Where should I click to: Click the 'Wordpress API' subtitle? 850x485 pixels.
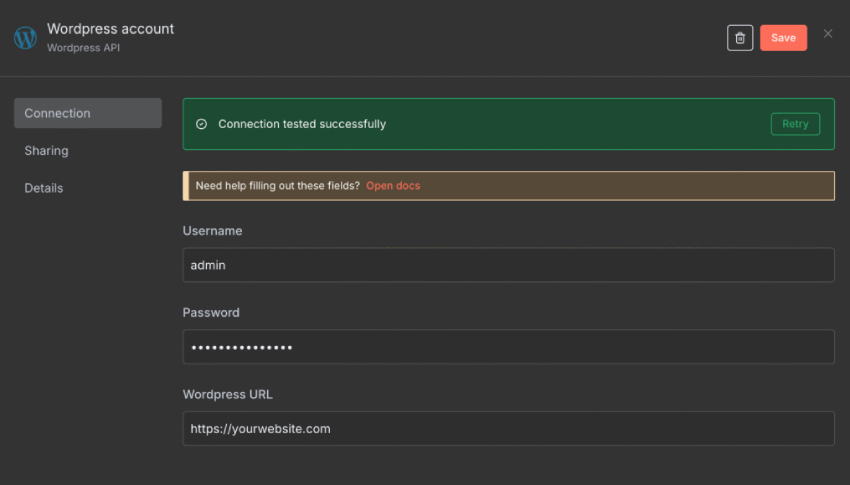coord(83,48)
